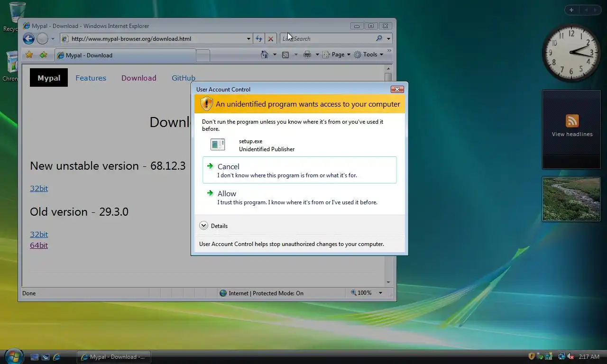
Task: Click the Search magnifier icon
Action: [x=379, y=39]
